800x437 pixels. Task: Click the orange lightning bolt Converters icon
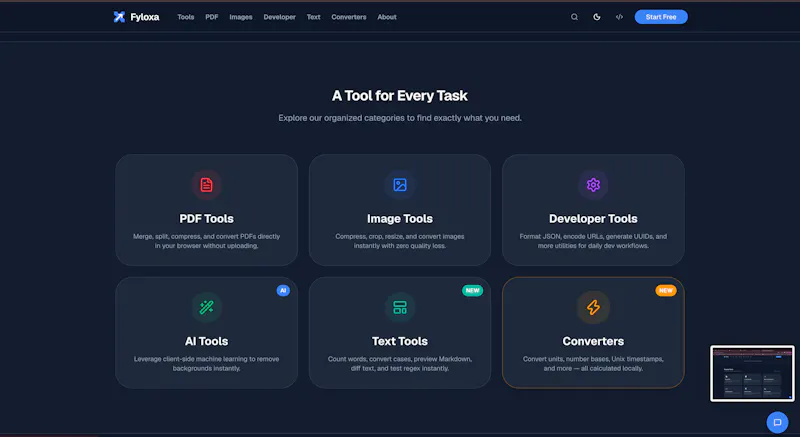(593, 307)
